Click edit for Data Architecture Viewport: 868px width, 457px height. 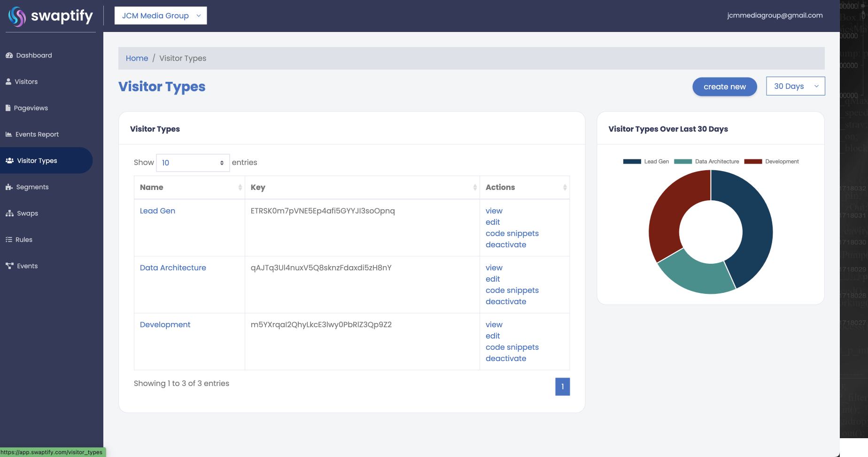[x=493, y=279]
